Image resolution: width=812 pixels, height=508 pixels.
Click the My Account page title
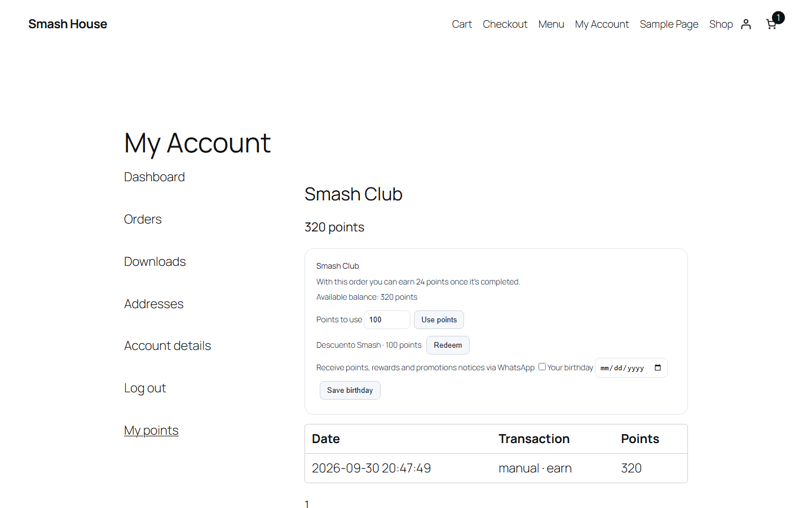tap(197, 143)
